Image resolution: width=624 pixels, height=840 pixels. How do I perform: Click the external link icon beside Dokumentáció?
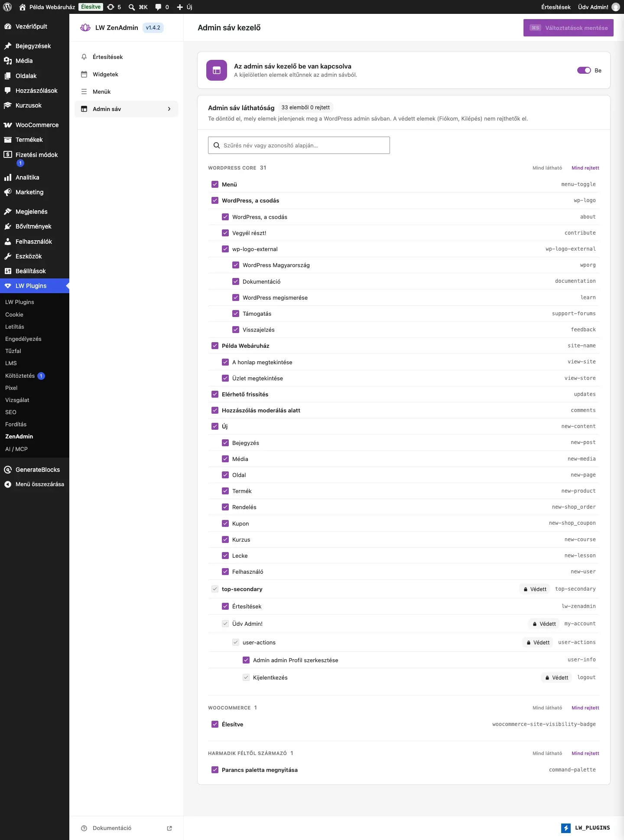click(x=169, y=828)
